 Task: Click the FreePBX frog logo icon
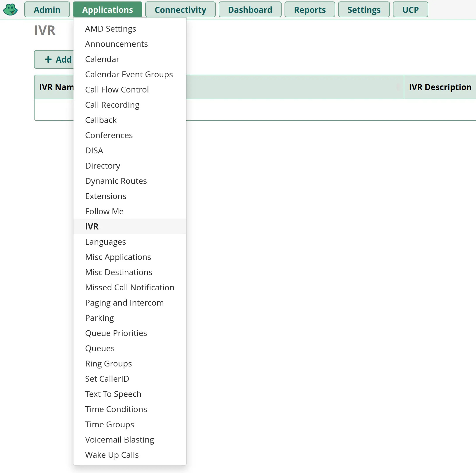coord(10,9)
